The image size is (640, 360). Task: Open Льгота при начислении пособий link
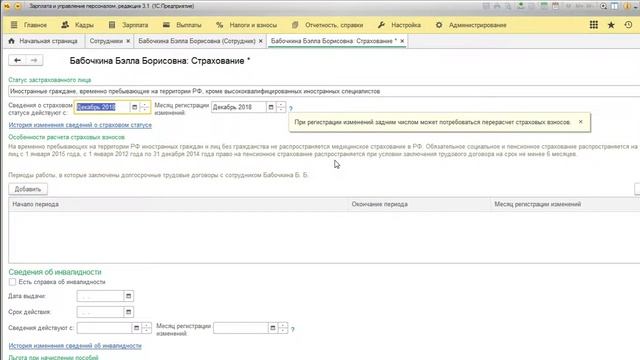(53, 357)
